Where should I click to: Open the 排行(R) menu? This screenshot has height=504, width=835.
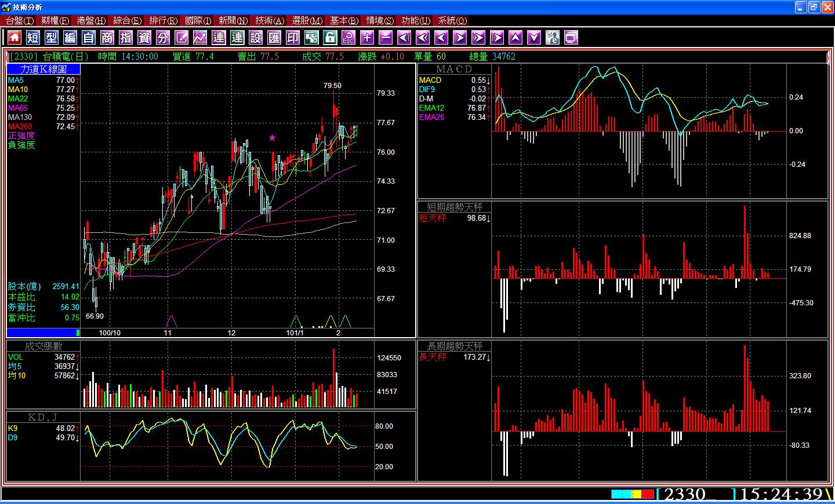(x=163, y=20)
